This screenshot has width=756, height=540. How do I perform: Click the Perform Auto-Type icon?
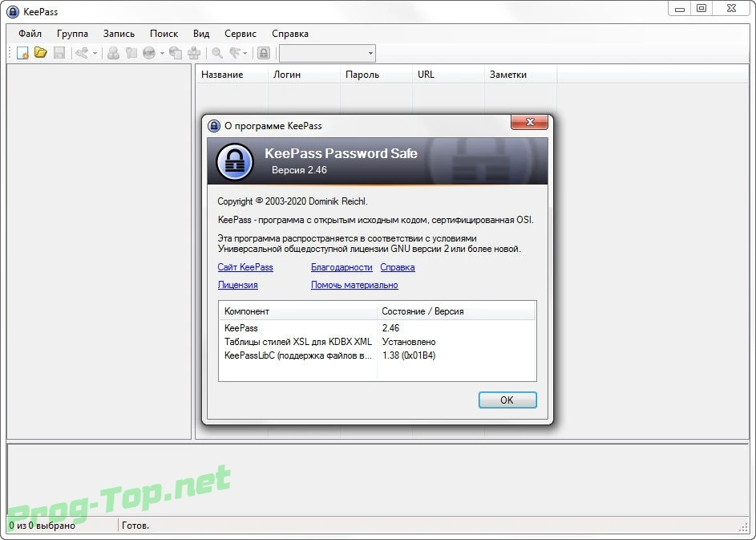coord(194,53)
